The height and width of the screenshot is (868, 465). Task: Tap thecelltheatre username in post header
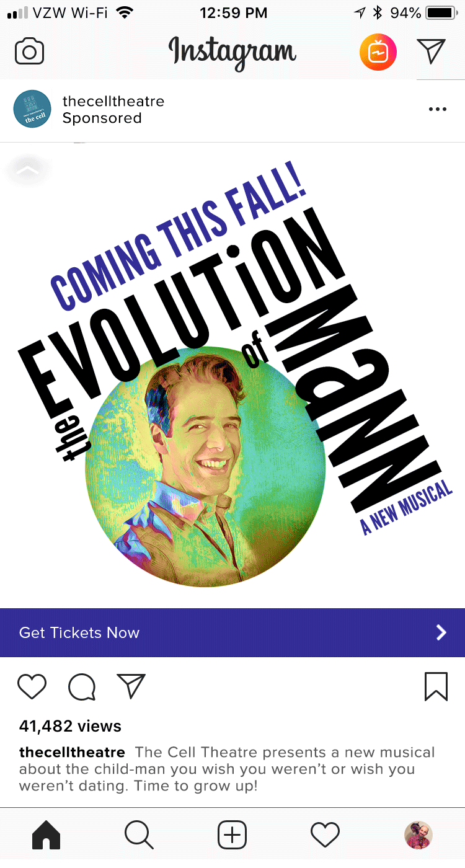tap(113, 101)
